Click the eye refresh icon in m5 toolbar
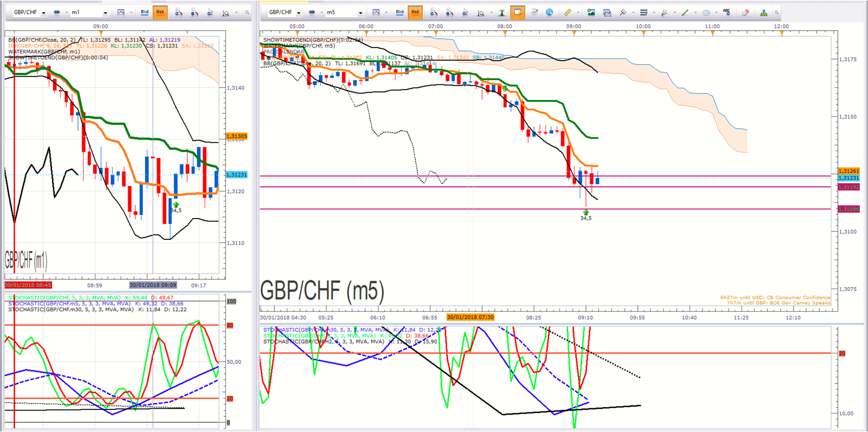The height and width of the screenshot is (432, 868). (x=534, y=13)
